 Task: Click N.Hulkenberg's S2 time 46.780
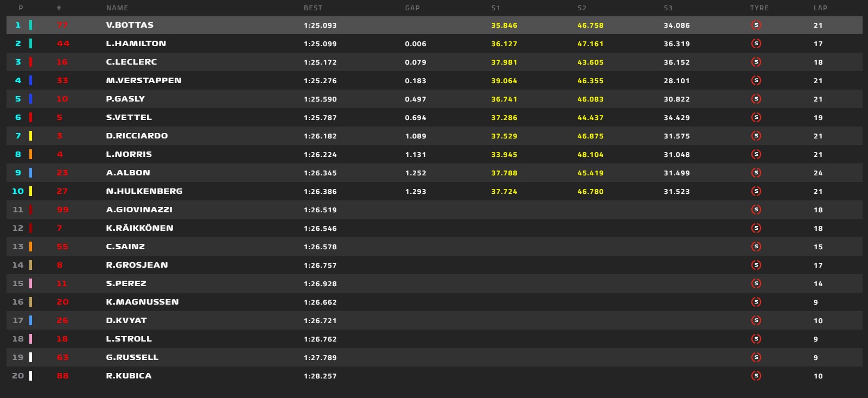[x=590, y=191]
